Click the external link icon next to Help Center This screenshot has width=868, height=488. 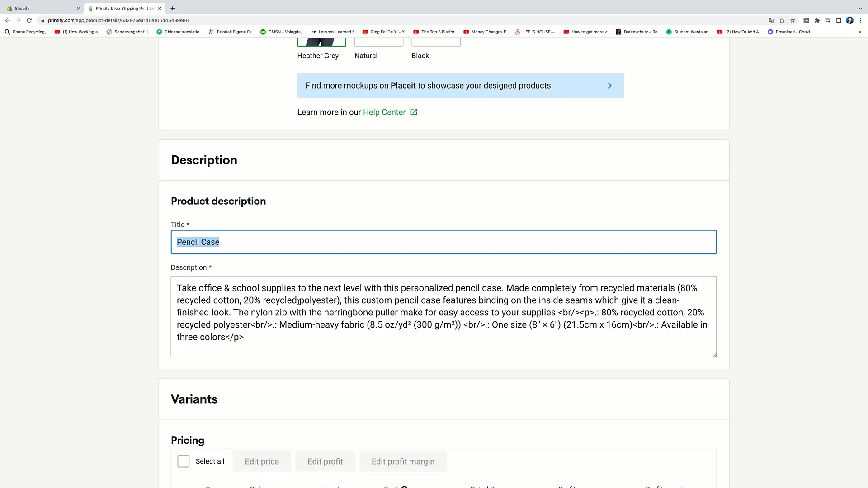(x=414, y=112)
